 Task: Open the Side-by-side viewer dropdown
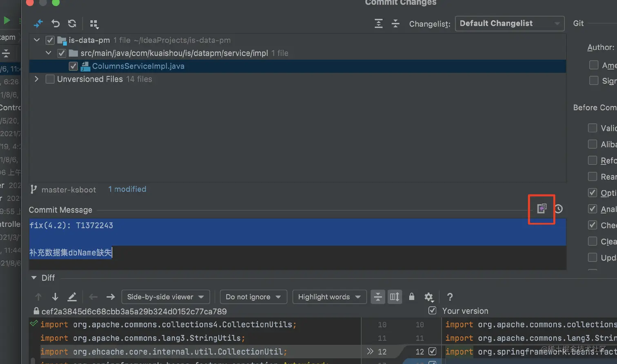pyautogui.click(x=166, y=297)
